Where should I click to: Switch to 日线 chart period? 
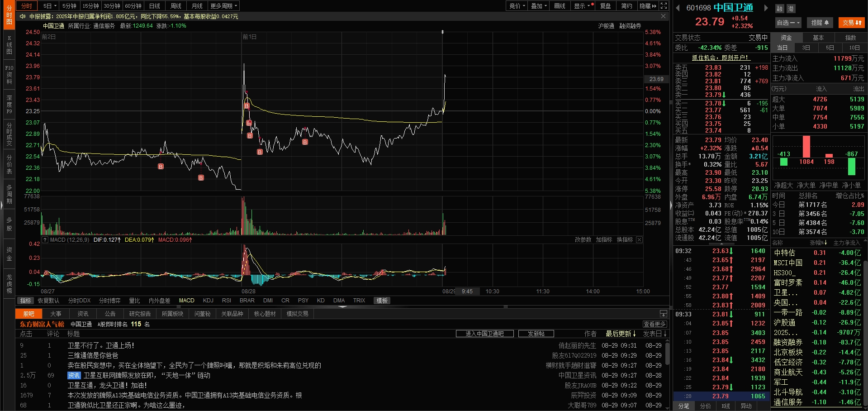tap(155, 6)
